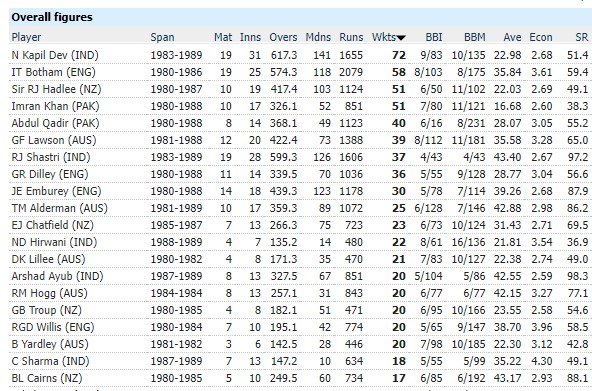Image resolution: width=592 pixels, height=391 pixels.
Task: Select span 1984-1984 for RM Hogg
Action: (176, 293)
